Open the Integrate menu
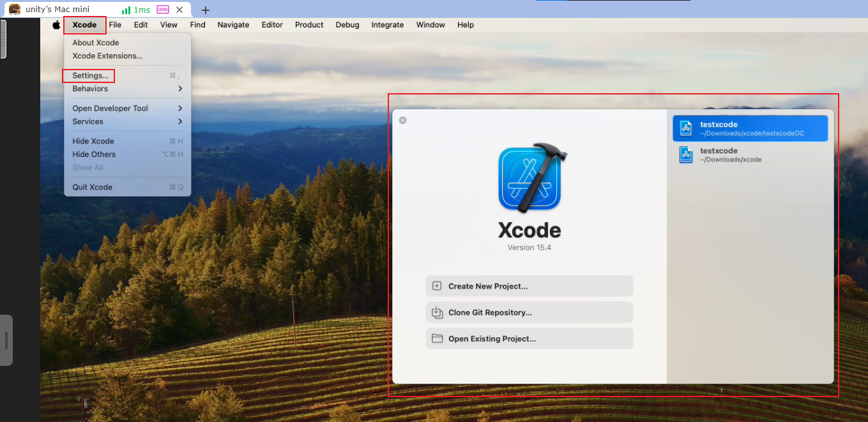868x422 pixels. click(x=388, y=25)
